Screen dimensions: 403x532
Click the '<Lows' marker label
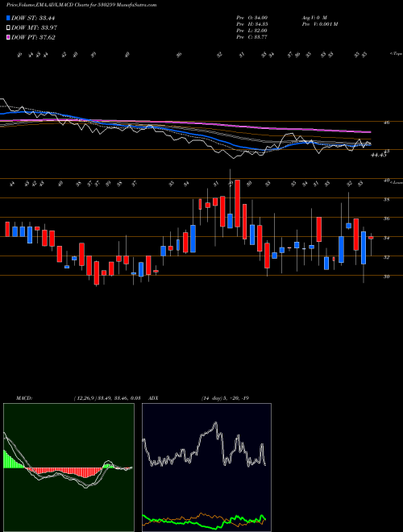pos(396,183)
